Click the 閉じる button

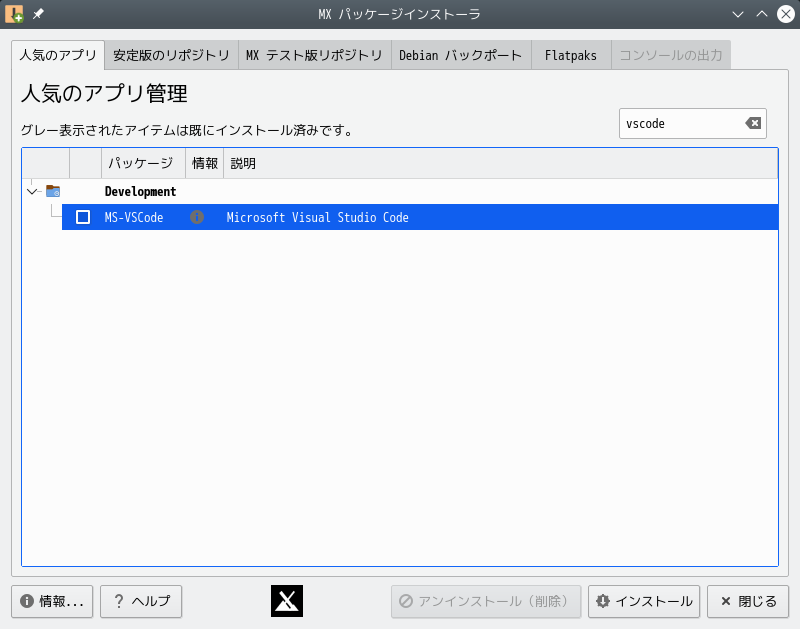coord(748,601)
